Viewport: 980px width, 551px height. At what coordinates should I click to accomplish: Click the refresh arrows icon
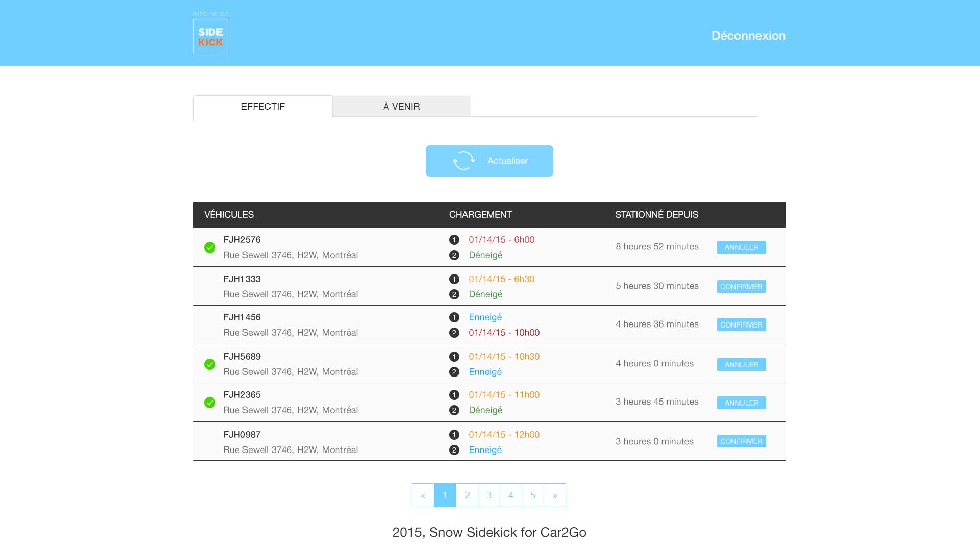click(x=463, y=161)
